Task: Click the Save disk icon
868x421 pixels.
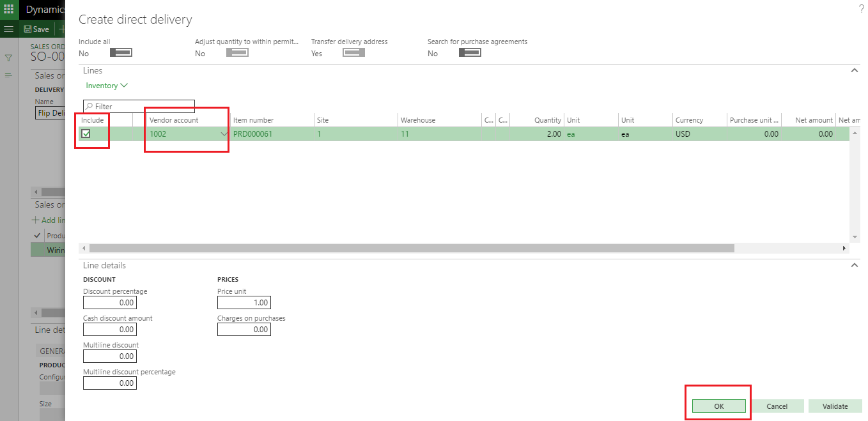Action: click(27, 29)
